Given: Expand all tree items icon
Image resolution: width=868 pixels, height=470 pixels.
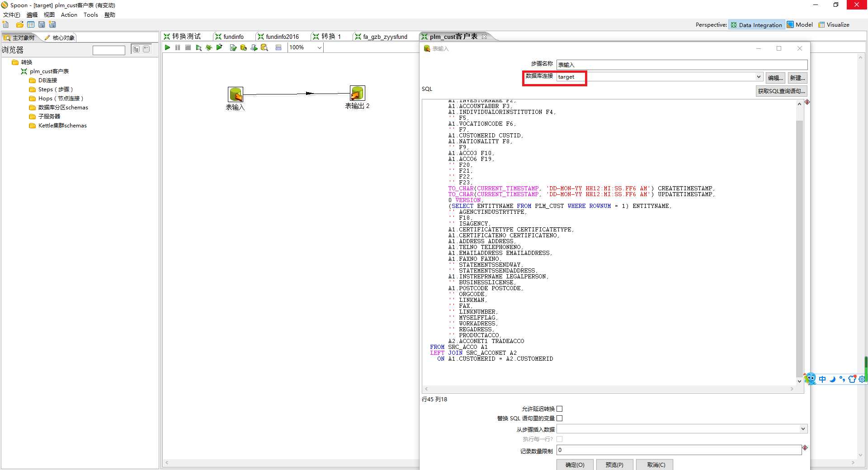Looking at the screenshot, I should point(136,49).
